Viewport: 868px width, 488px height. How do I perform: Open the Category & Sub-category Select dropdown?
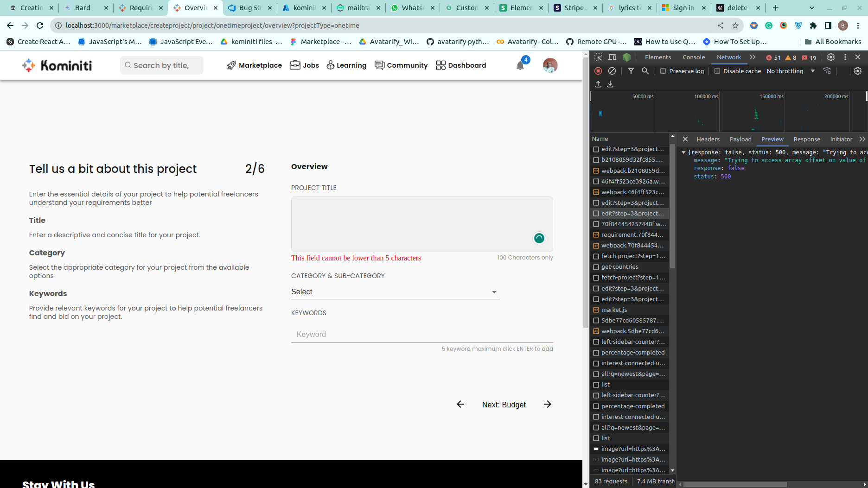click(395, 292)
